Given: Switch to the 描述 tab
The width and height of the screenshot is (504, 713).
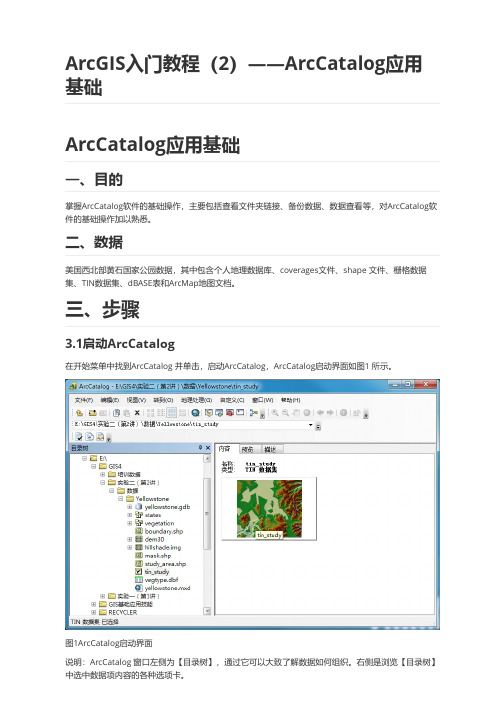Looking at the screenshot, I should click(x=270, y=449).
